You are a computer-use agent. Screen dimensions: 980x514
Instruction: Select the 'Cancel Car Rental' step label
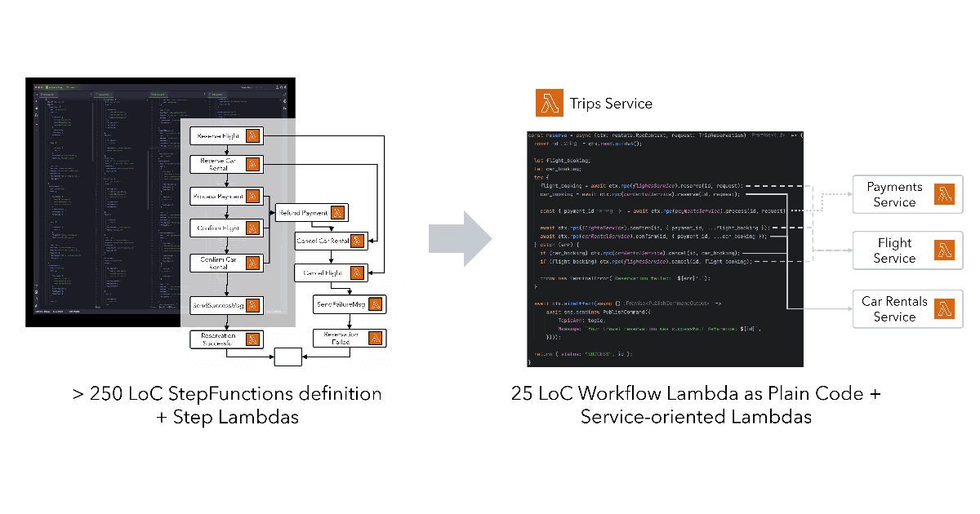pyautogui.click(x=323, y=241)
